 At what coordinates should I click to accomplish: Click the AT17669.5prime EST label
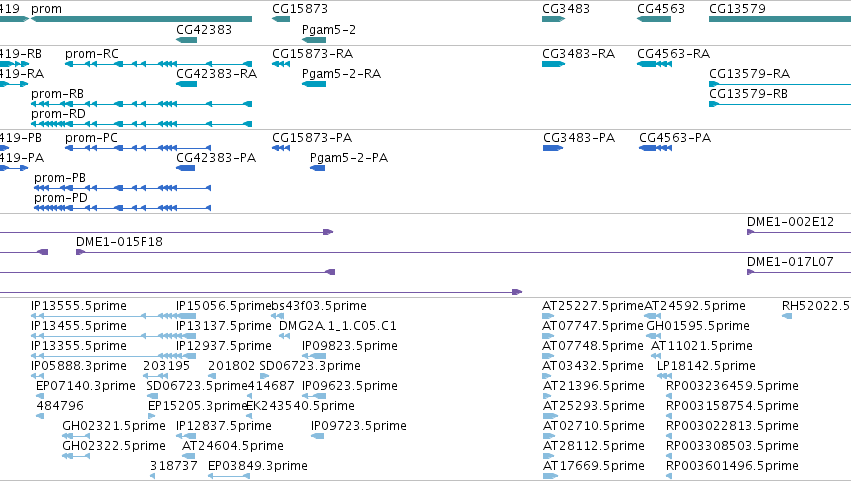coord(594,467)
